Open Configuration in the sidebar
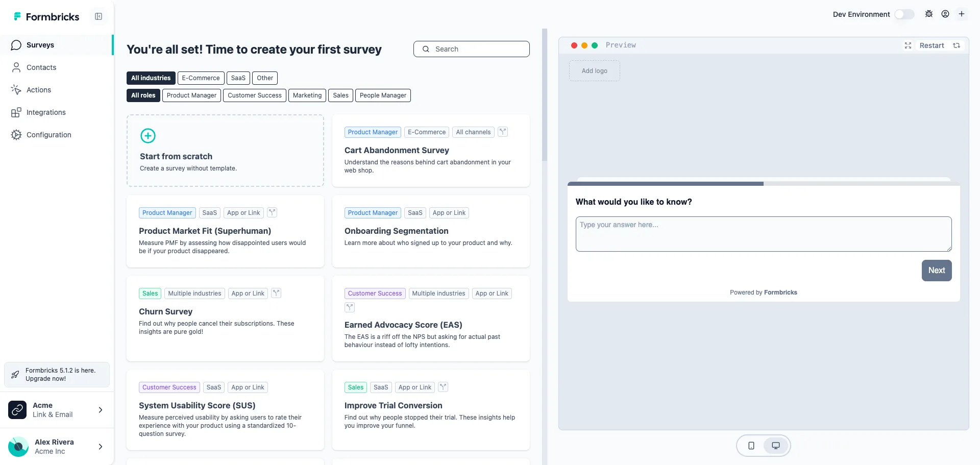 click(56, 135)
